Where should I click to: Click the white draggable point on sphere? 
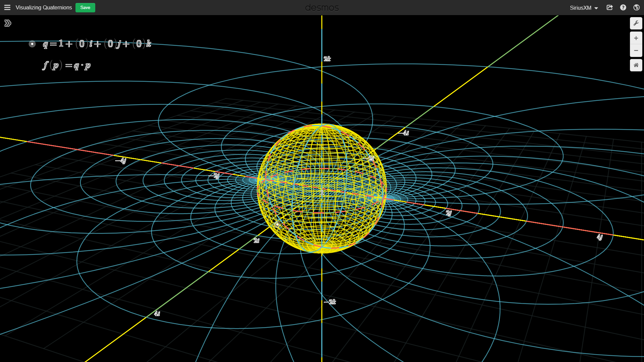pos(277,225)
